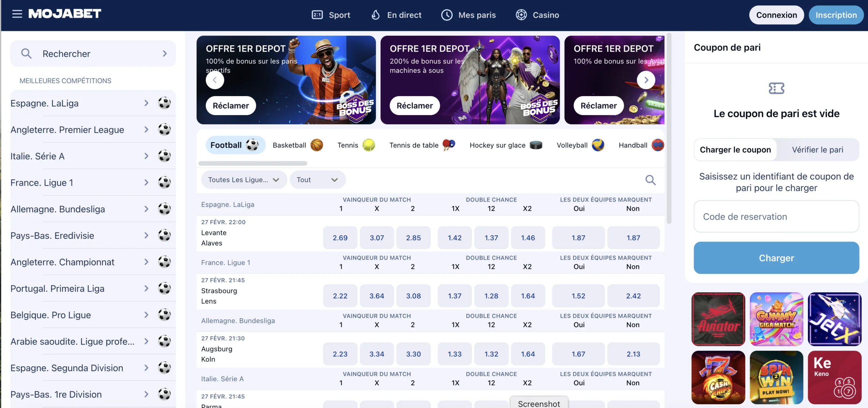868x408 pixels.
Task: Open the hamburger menu next to MOJABET
Action: click(17, 14)
